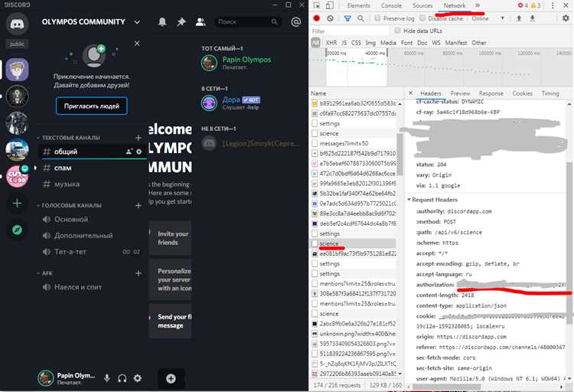This screenshot has height=392, width=574.
Task: Open Discord home via the logo icon
Action: click(17, 24)
